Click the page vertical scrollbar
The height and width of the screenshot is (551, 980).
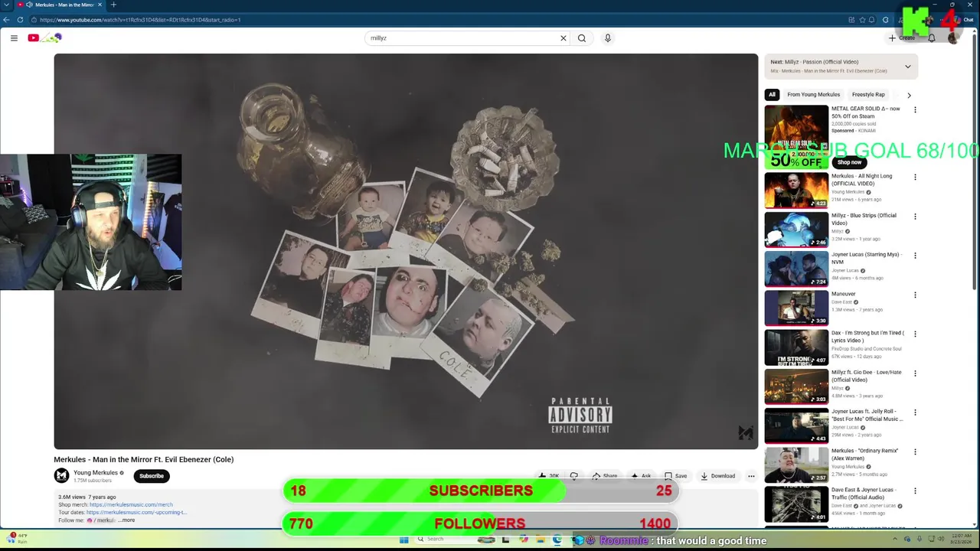coord(976,161)
